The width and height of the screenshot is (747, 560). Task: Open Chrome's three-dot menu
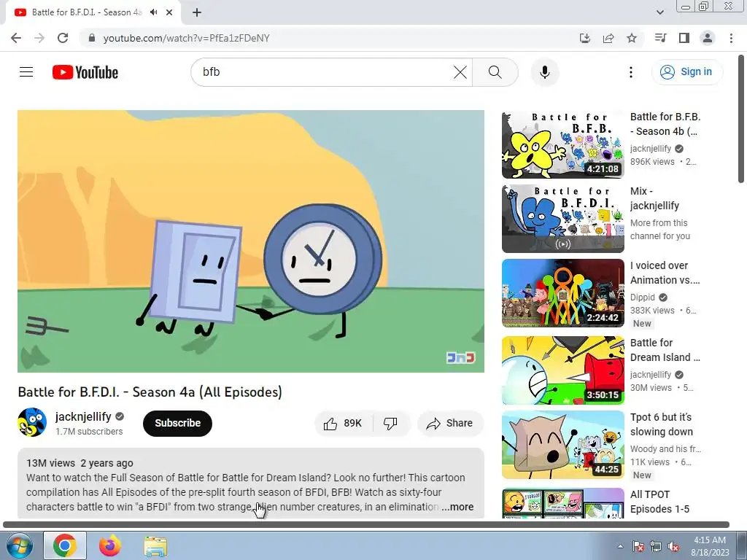tap(731, 38)
